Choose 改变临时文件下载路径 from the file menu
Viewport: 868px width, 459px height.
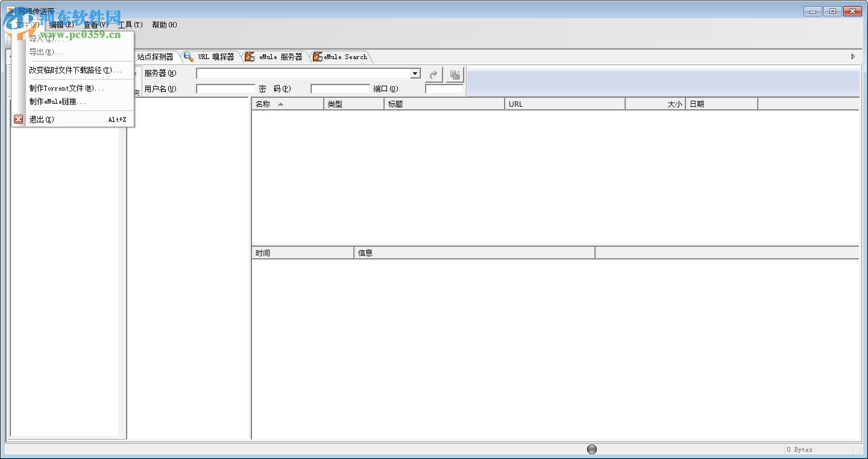point(73,70)
